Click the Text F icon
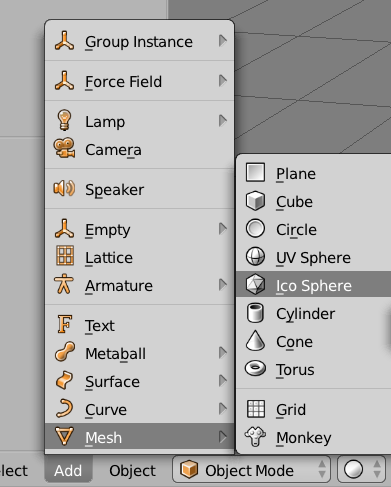Viewport: 391px width, 487px height. point(64,324)
